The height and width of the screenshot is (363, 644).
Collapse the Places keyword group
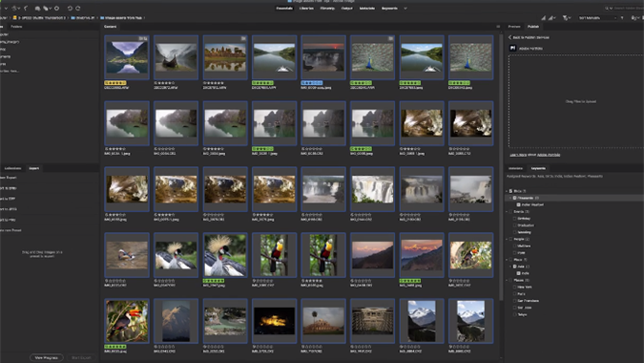point(507,280)
